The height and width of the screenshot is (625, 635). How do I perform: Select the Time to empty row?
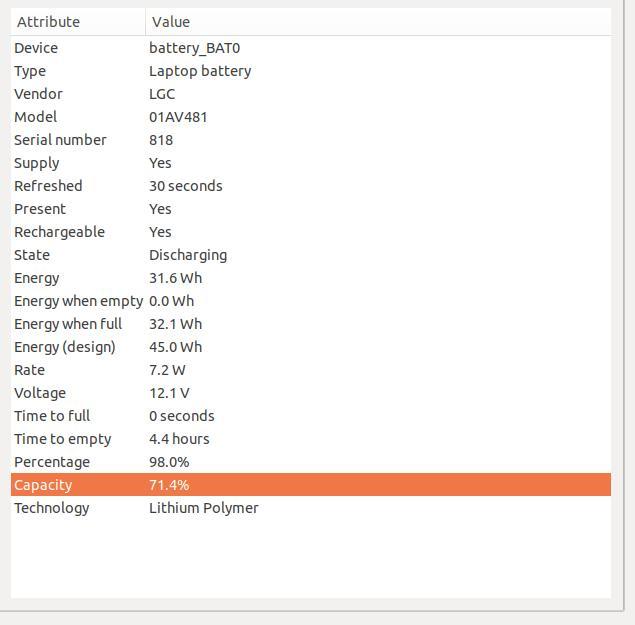[311, 439]
